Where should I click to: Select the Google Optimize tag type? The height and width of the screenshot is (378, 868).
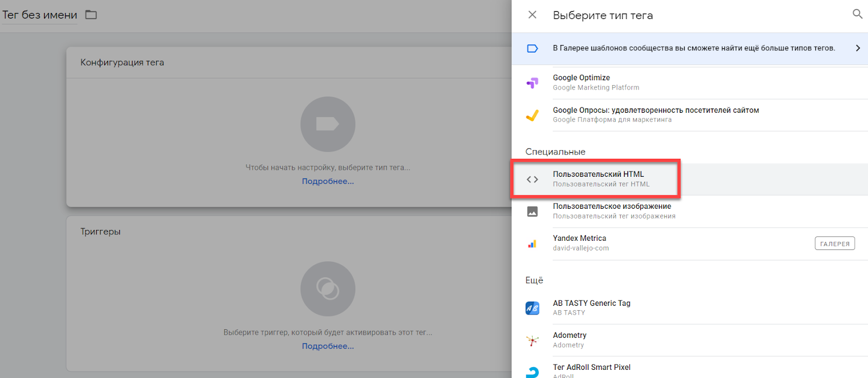pyautogui.click(x=690, y=83)
